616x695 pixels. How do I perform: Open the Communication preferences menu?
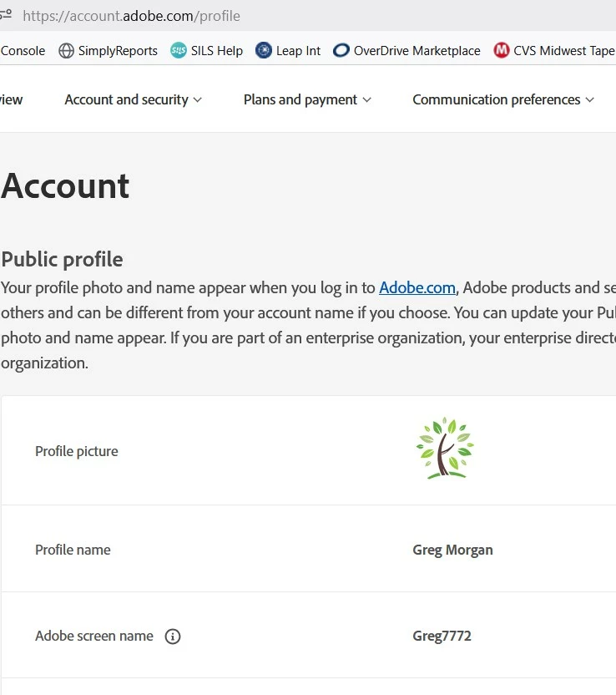pos(503,99)
